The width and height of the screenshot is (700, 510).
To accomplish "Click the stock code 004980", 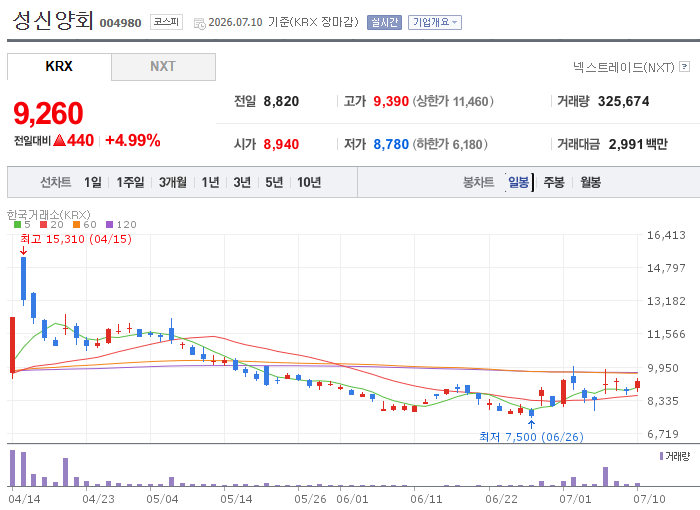I will [120, 23].
